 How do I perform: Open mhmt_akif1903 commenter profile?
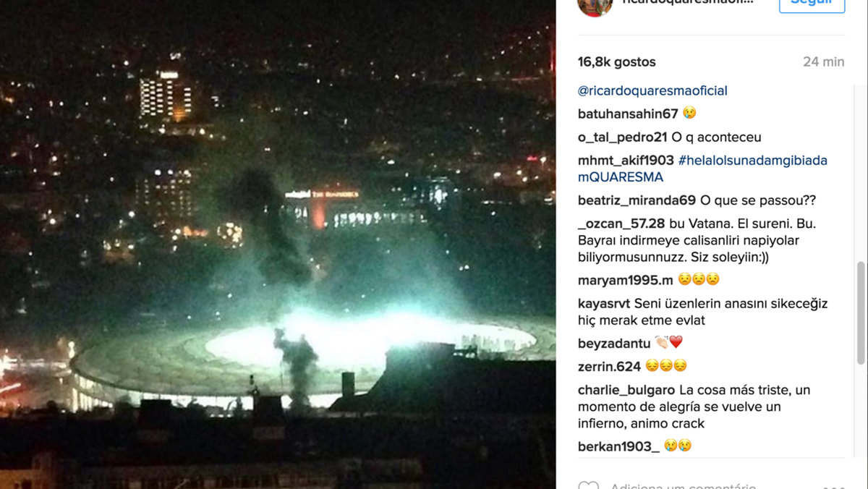(x=626, y=160)
